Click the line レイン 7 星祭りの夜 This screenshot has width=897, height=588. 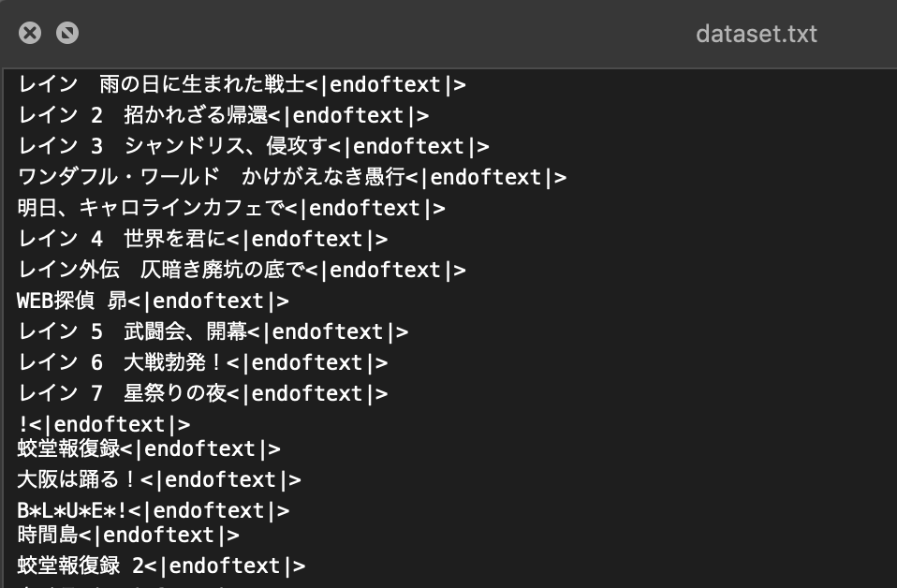[203, 393]
